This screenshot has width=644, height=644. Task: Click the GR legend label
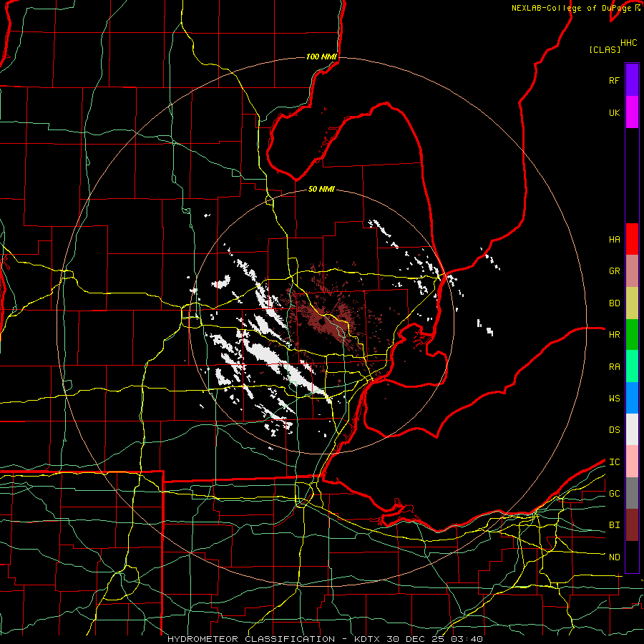click(x=614, y=271)
